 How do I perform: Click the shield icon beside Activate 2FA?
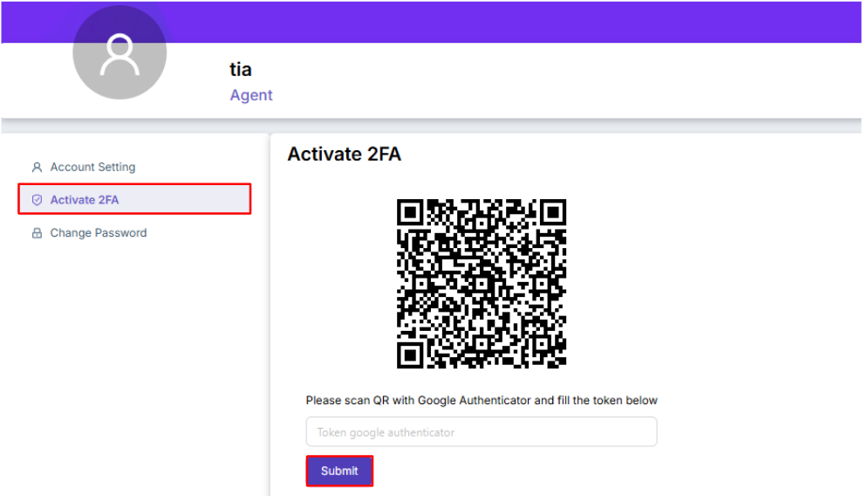pos(37,200)
